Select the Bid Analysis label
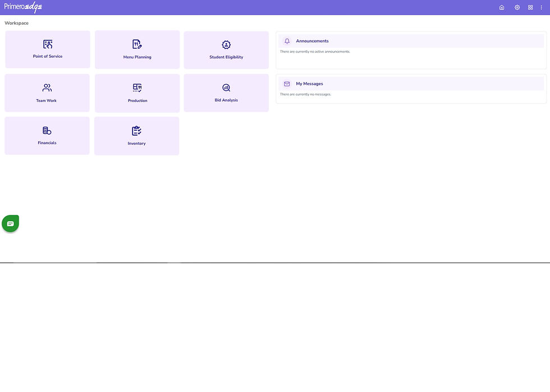The image size is (550, 392). pyautogui.click(x=226, y=100)
